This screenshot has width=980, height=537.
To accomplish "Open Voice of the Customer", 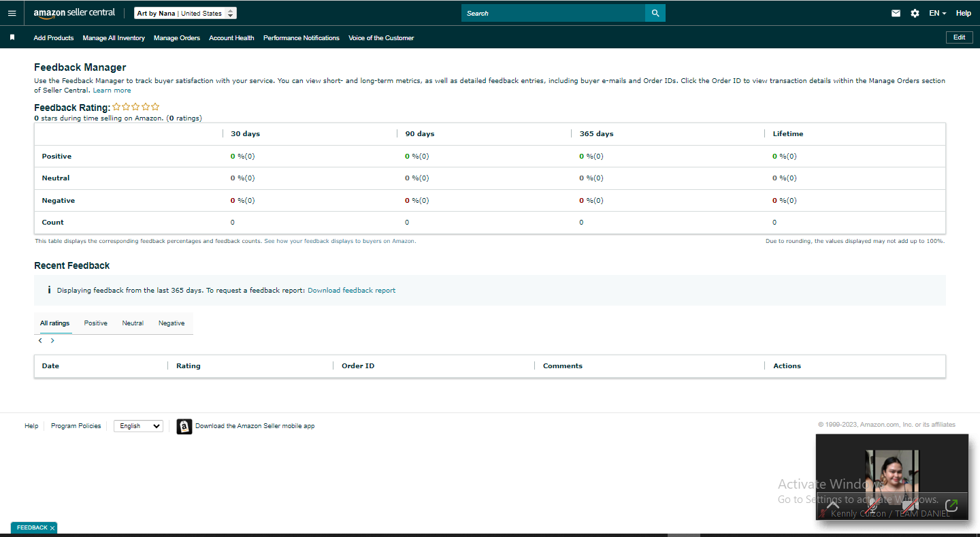I will (x=381, y=38).
